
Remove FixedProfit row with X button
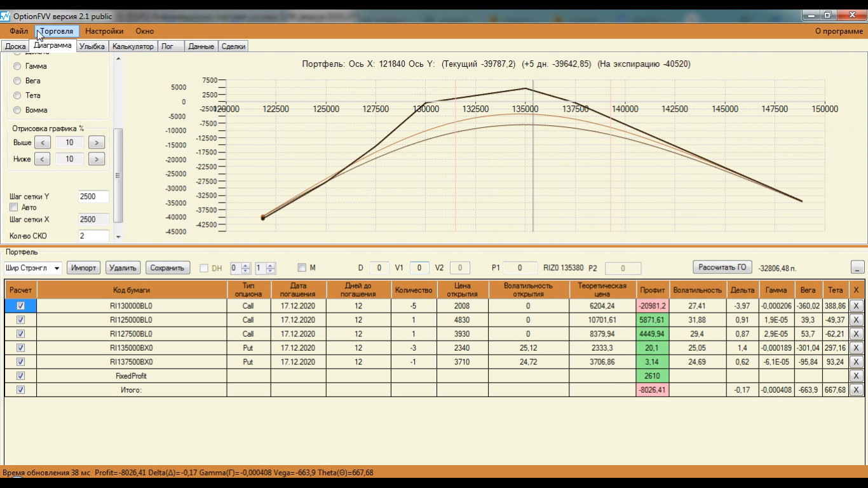856,376
